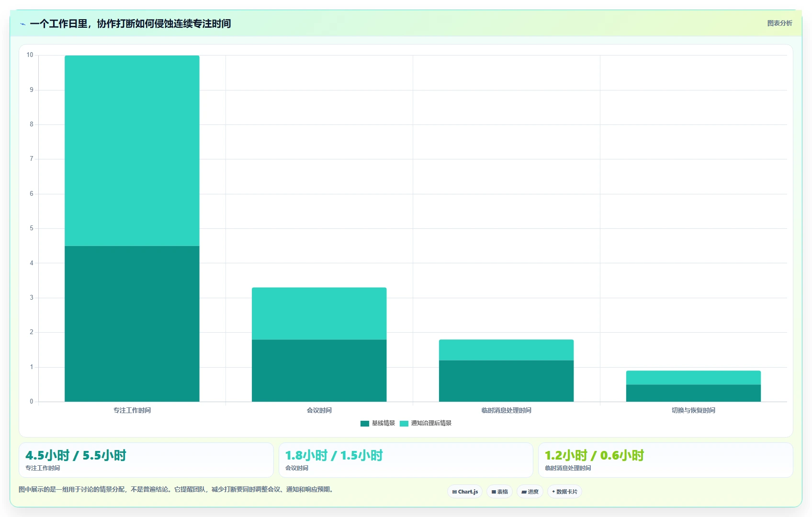This screenshot has height=517, width=812.
Task: Click the 专注工作时间 caption in the first stat card
Action: (43, 468)
